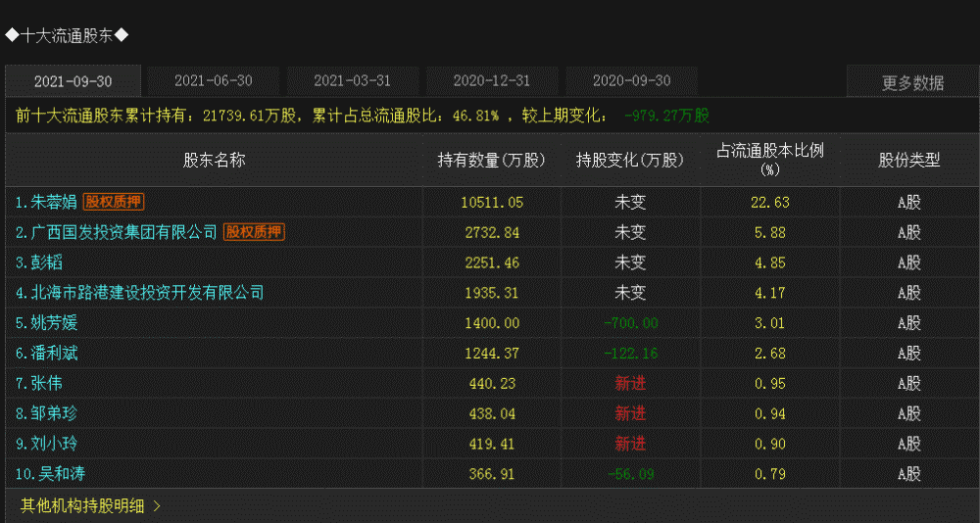Click 新进 in 刘小玲 row

[x=630, y=444]
